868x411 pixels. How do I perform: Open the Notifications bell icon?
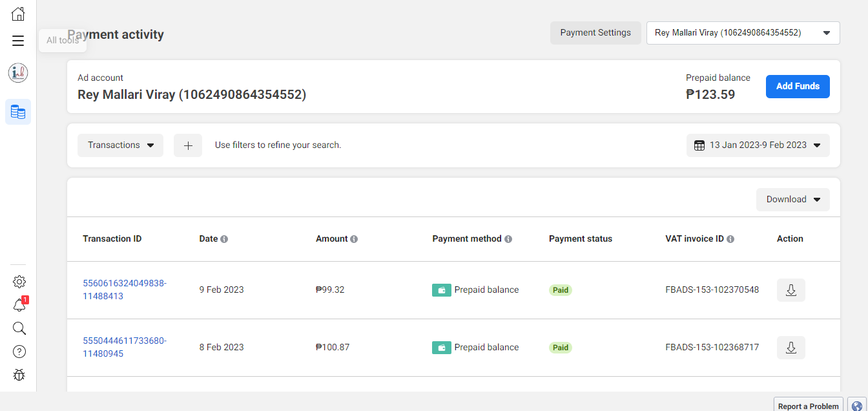point(19,306)
